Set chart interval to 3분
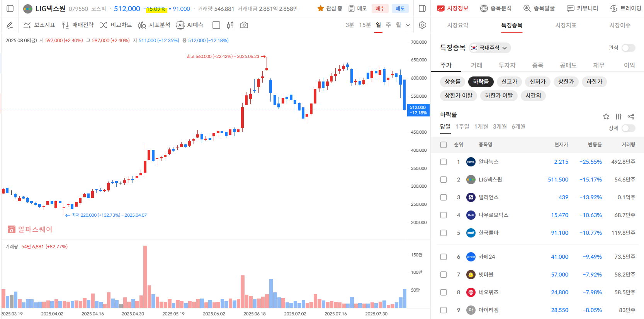This screenshot has height=319, width=644. (350, 25)
